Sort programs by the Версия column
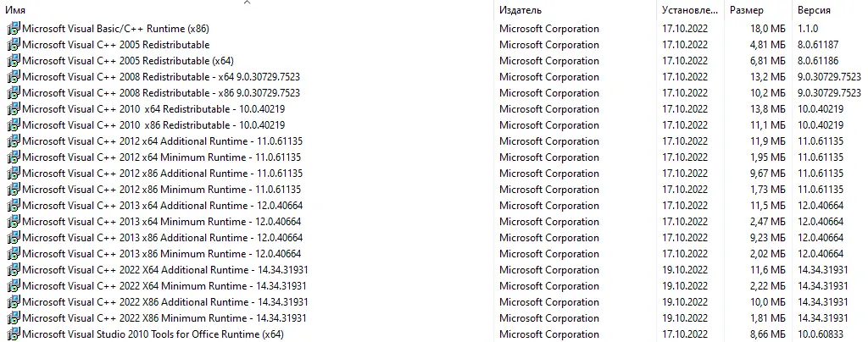Screen dimensions: 868x342 click(814, 10)
